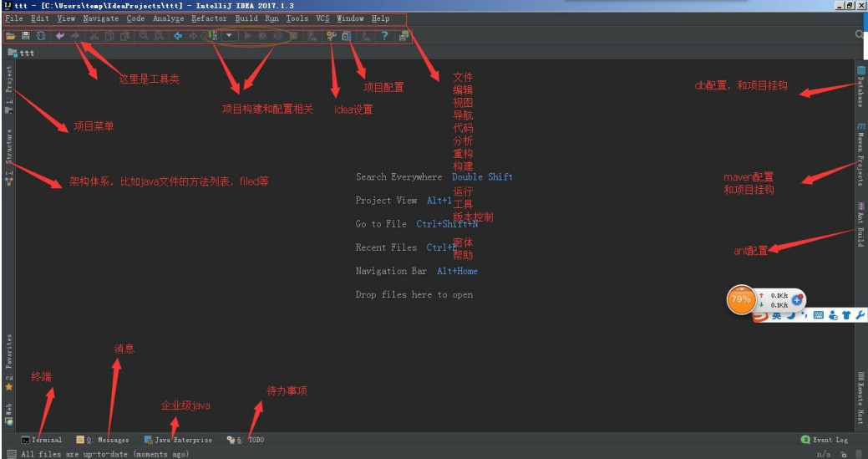This screenshot has width=868, height=459.
Task: Open the Refactor menu
Action: (x=209, y=18)
